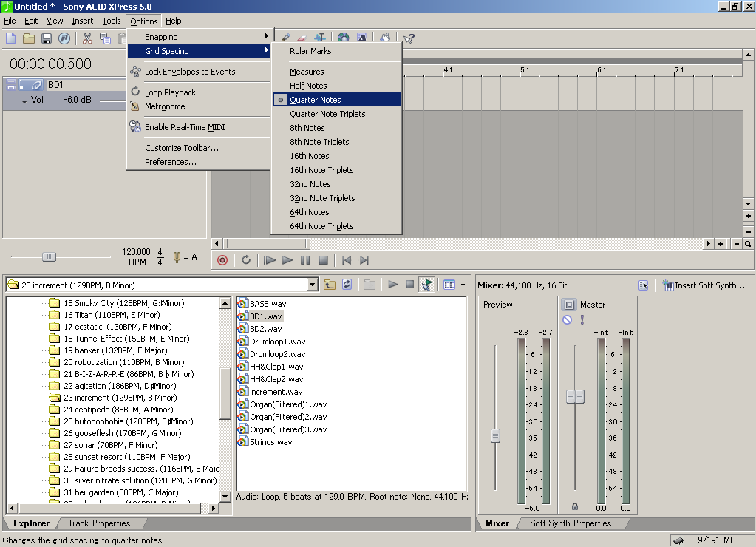Select the Draw pencil tool
The image size is (756, 547).
pyautogui.click(x=285, y=38)
